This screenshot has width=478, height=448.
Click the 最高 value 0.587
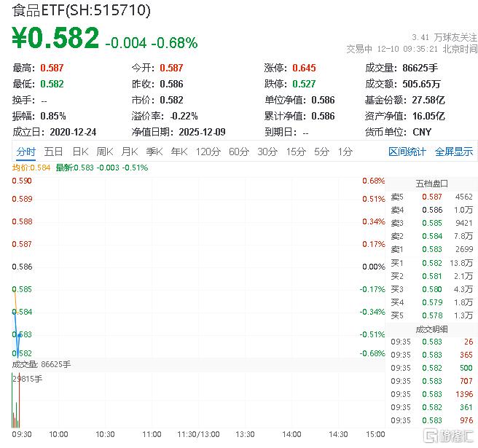pyautogui.click(x=52, y=68)
